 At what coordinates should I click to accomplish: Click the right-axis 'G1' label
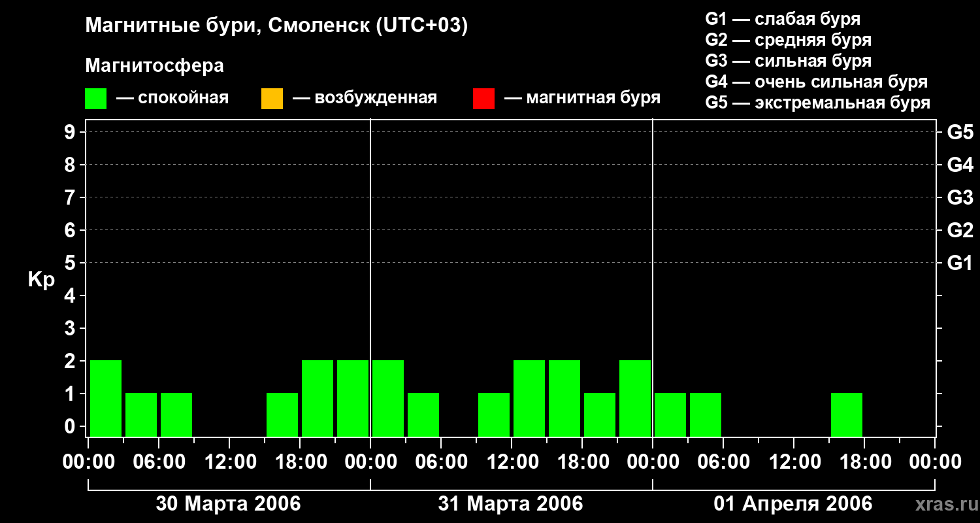[960, 263]
